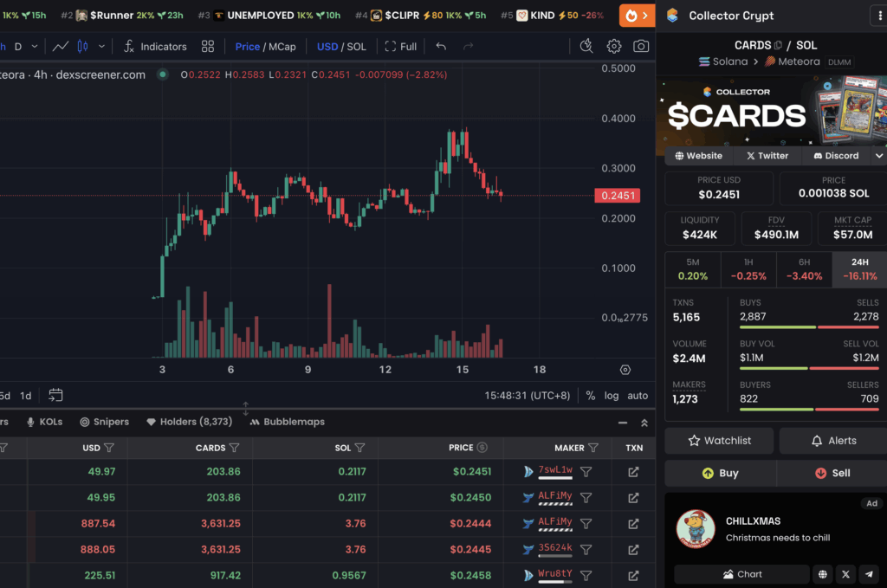Minimize the transactions panel with dash icon
Viewport: 887px width, 588px height.
pos(623,423)
